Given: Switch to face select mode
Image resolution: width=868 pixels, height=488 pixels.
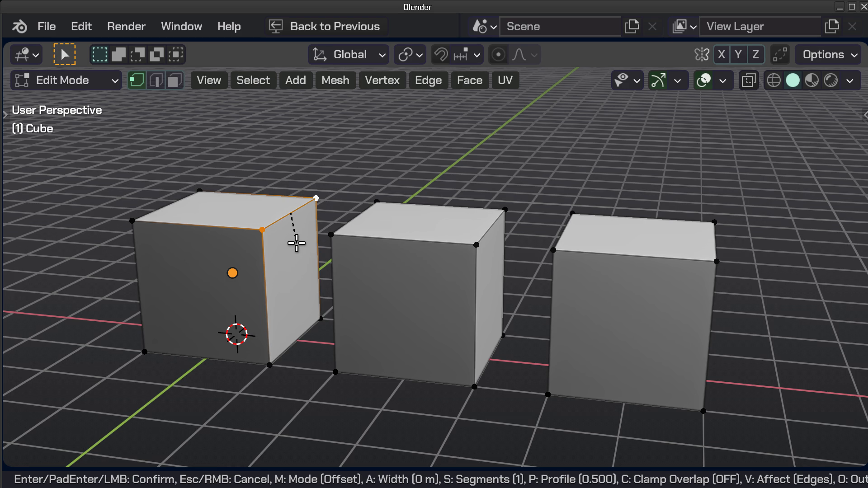Looking at the screenshot, I should (175, 80).
